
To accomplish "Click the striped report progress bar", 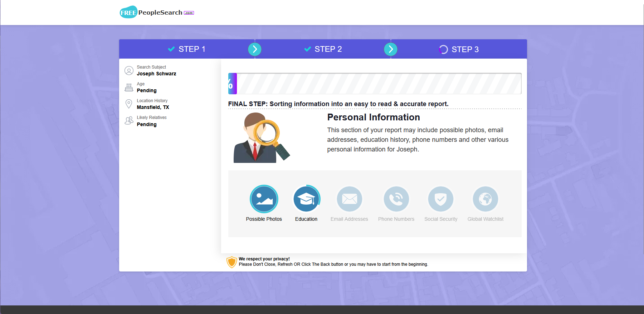I will pos(375,84).
